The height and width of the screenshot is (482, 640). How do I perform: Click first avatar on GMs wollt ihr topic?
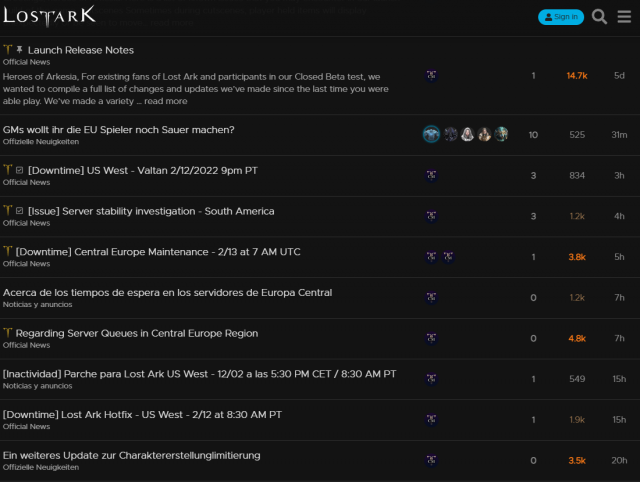click(x=431, y=134)
